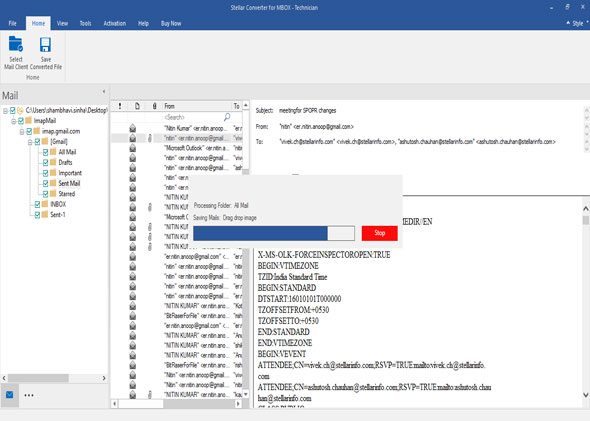This screenshot has height=421, width=590.
Task: Select Sent-1 folder label
Action: (x=58, y=215)
